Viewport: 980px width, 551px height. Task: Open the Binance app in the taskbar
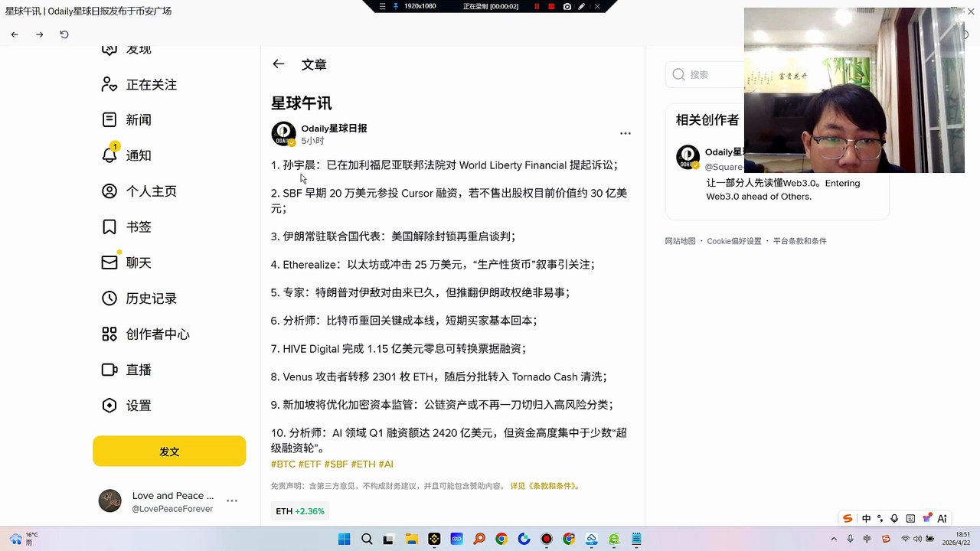pyautogui.click(x=434, y=540)
